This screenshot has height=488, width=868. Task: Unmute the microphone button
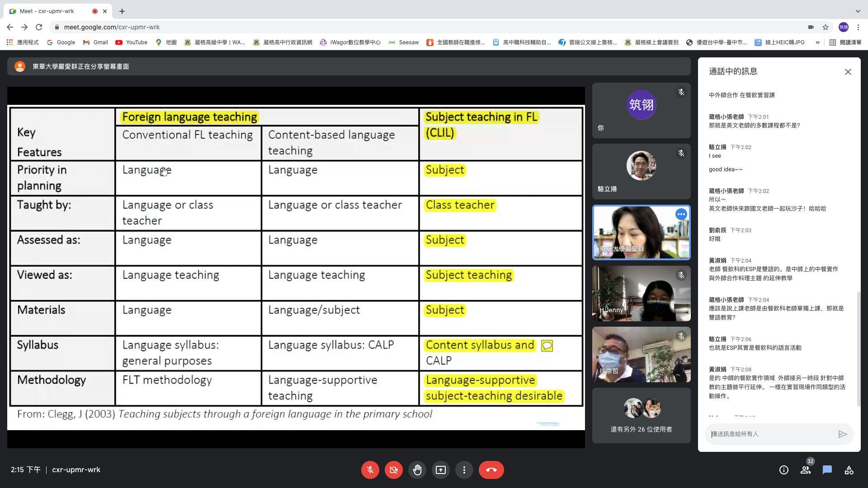click(x=370, y=470)
